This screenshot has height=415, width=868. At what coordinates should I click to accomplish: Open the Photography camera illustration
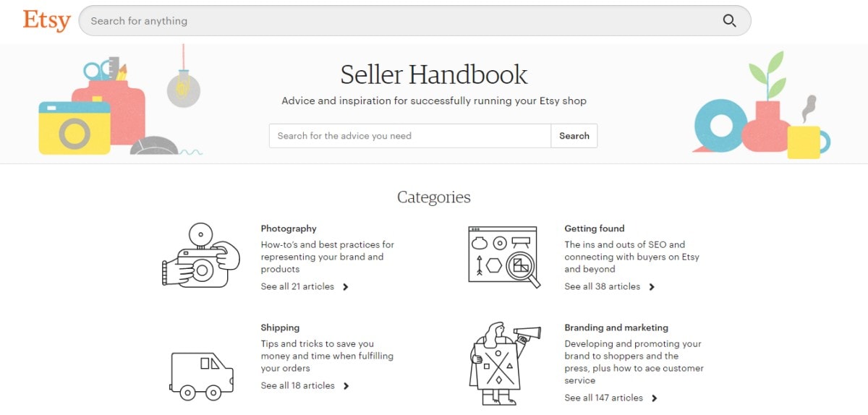[x=201, y=256]
